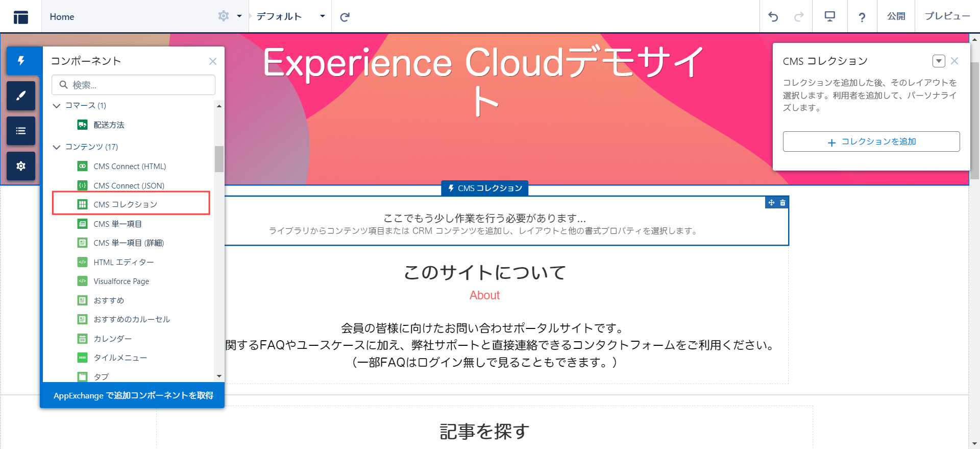This screenshot has width=980, height=449.
Task: Close the CMS コレクション property panel
Action: (954, 61)
